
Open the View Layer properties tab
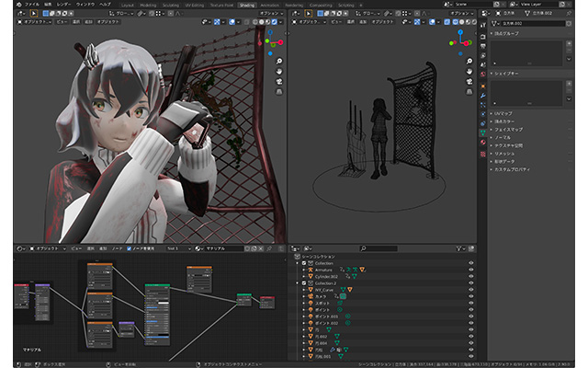click(483, 55)
